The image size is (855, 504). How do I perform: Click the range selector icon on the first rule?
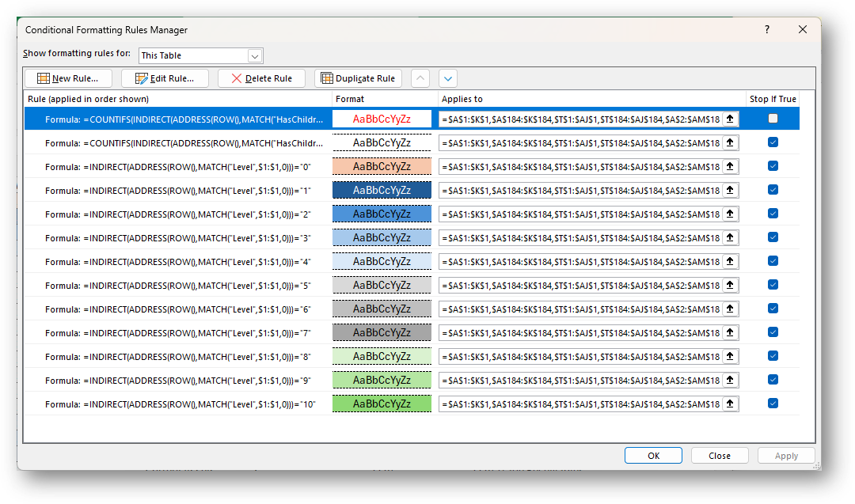pos(729,117)
